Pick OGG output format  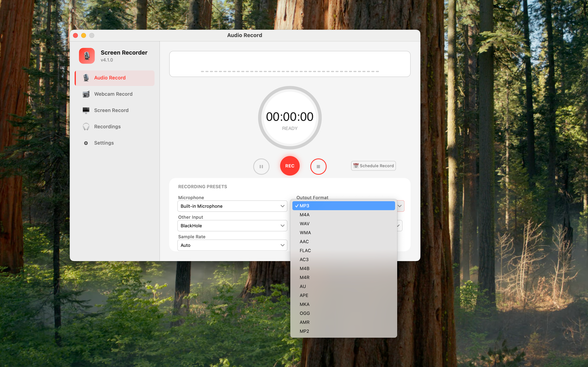coord(344,314)
